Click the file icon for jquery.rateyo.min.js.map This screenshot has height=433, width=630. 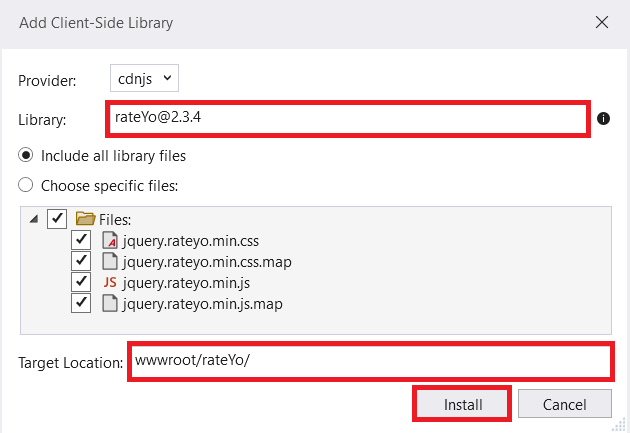tap(110, 303)
